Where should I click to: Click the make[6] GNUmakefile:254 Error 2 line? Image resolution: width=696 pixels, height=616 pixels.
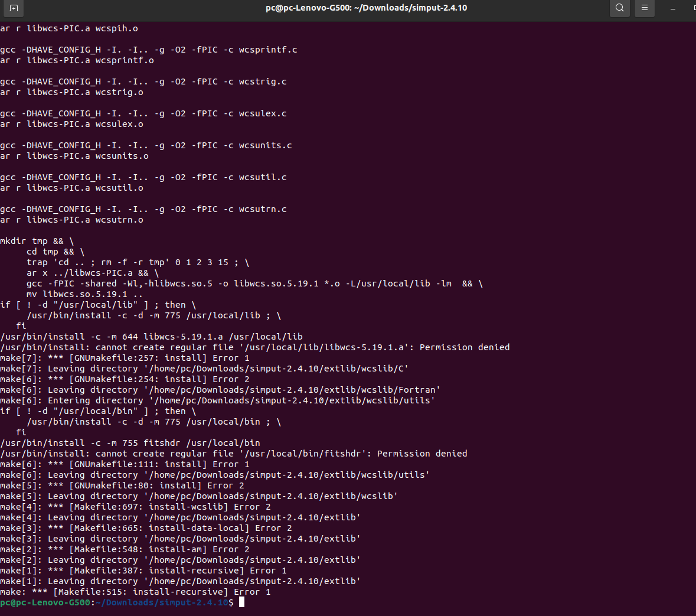pos(125,379)
